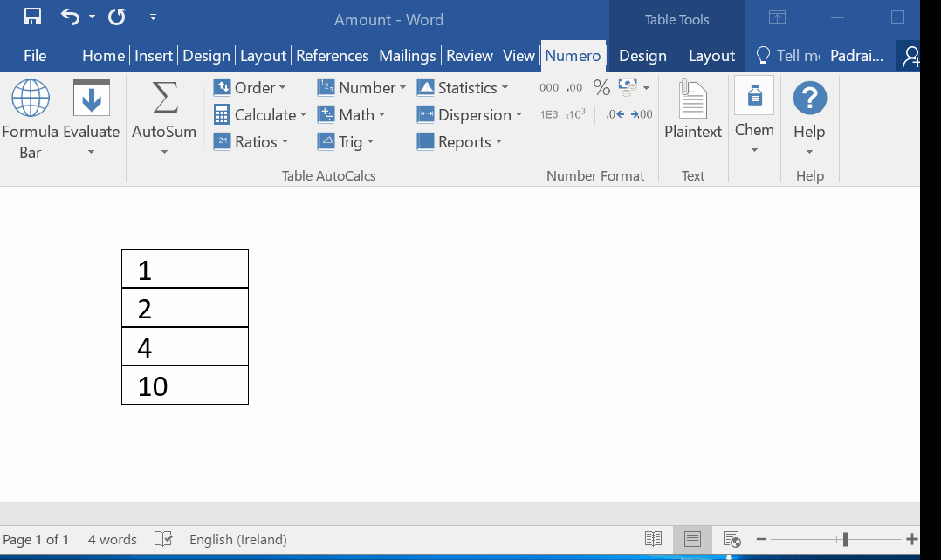This screenshot has height=560, width=941.
Task: Click the Formula Bar globe icon
Action: pos(30,98)
